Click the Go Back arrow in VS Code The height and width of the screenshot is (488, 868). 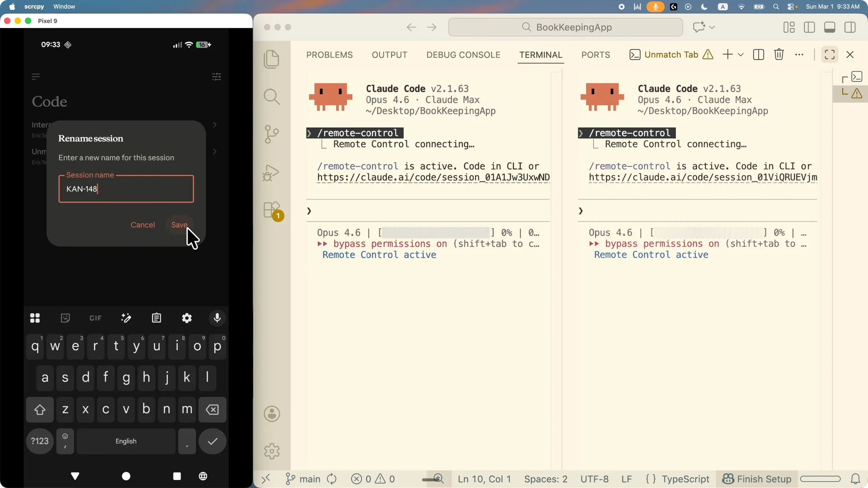pyautogui.click(x=411, y=27)
